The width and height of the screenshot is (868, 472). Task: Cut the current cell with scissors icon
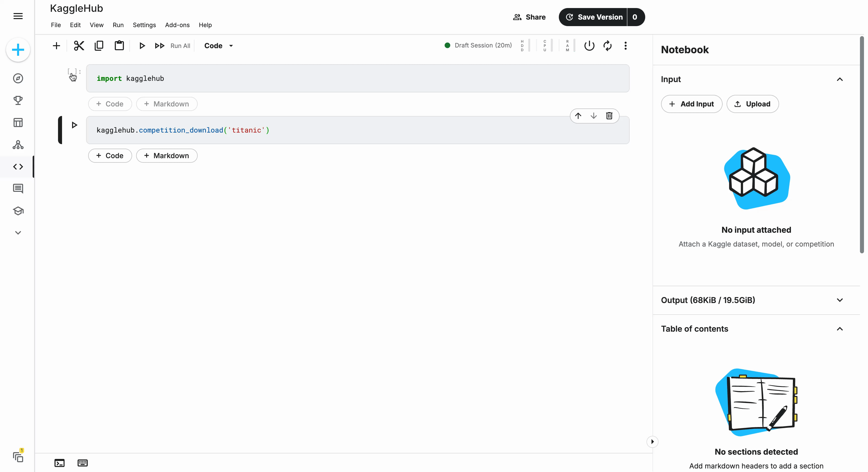coord(79,45)
